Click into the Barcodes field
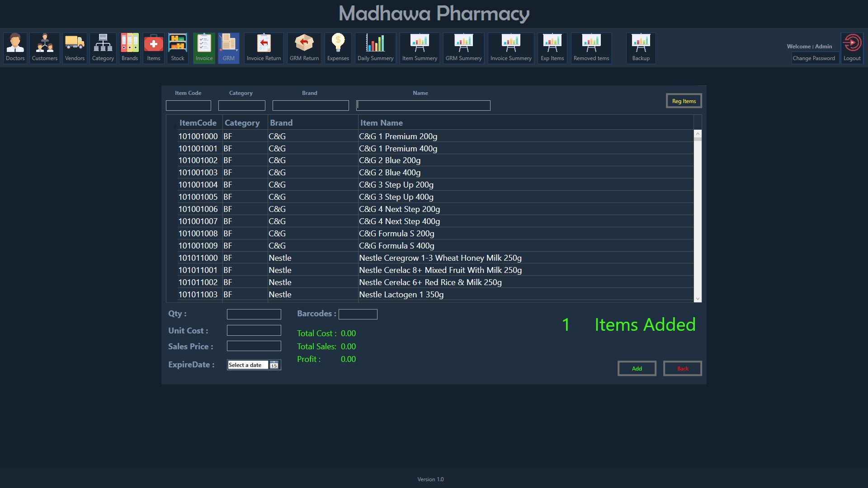 [358, 314]
